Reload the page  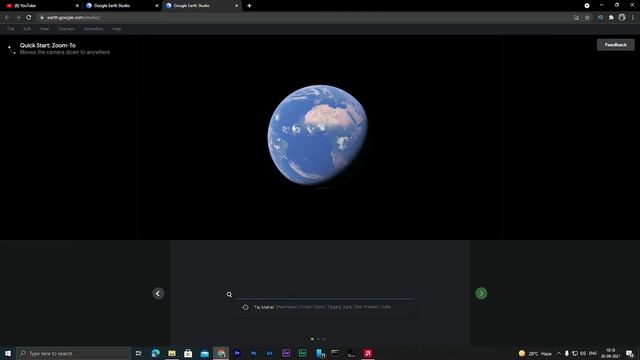pos(29,18)
